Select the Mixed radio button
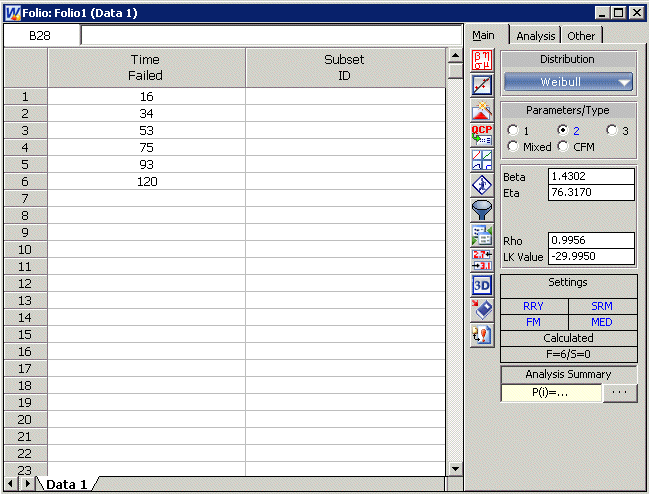Viewport: 649px width, 494px height. tap(513, 146)
